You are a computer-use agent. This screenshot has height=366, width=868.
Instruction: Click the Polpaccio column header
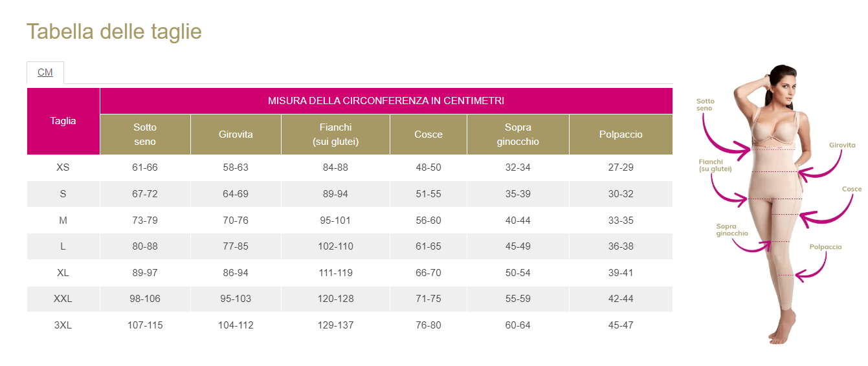(x=621, y=135)
